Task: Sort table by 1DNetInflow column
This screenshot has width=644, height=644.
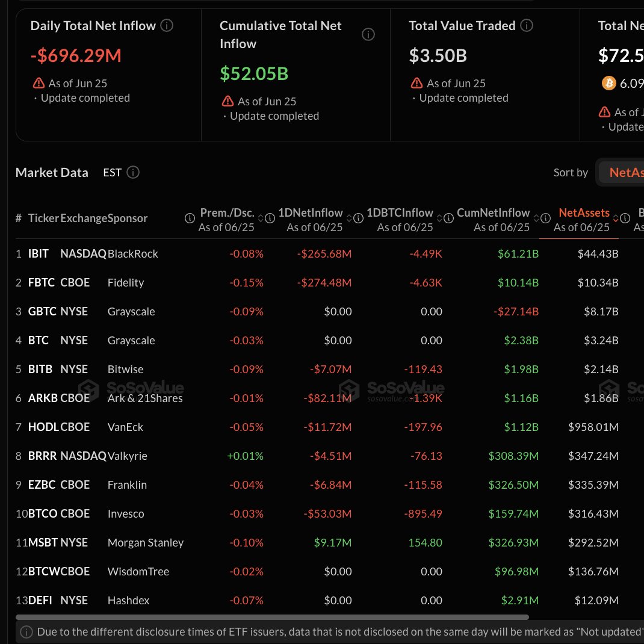Action: [349, 218]
